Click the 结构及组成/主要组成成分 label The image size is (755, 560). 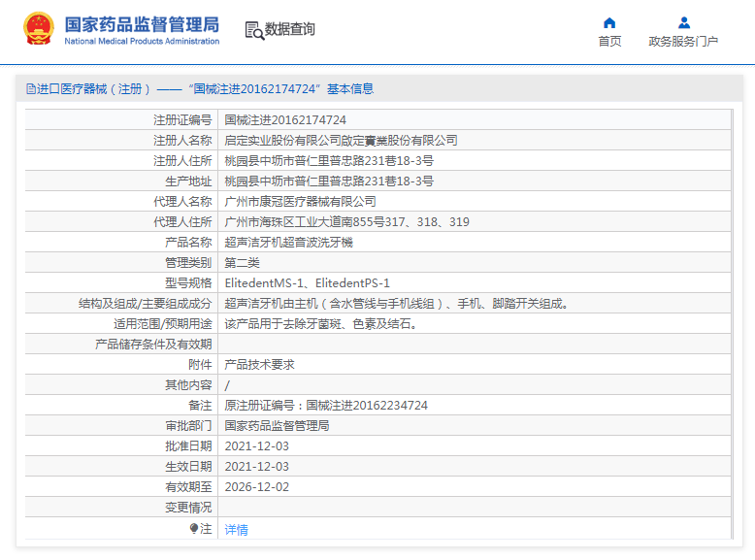[x=145, y=304]
